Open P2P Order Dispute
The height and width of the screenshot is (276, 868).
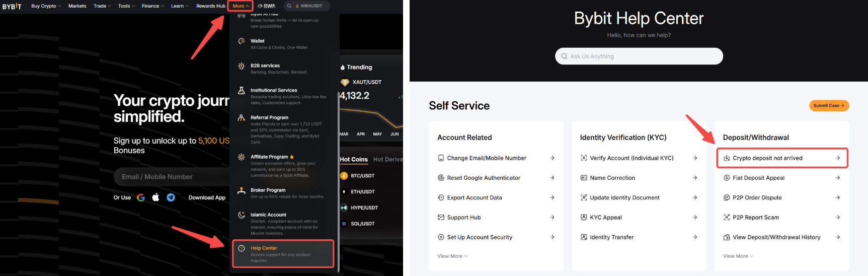[782, 197]
